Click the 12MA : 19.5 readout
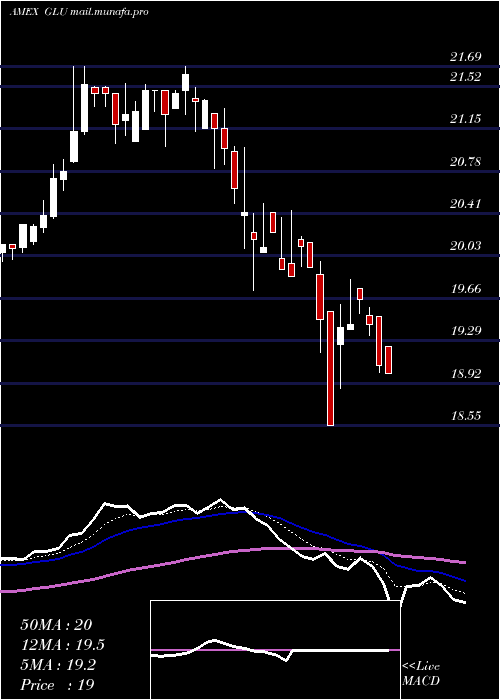The height and width of the screenshot is (700, 500). pos(62,645)
